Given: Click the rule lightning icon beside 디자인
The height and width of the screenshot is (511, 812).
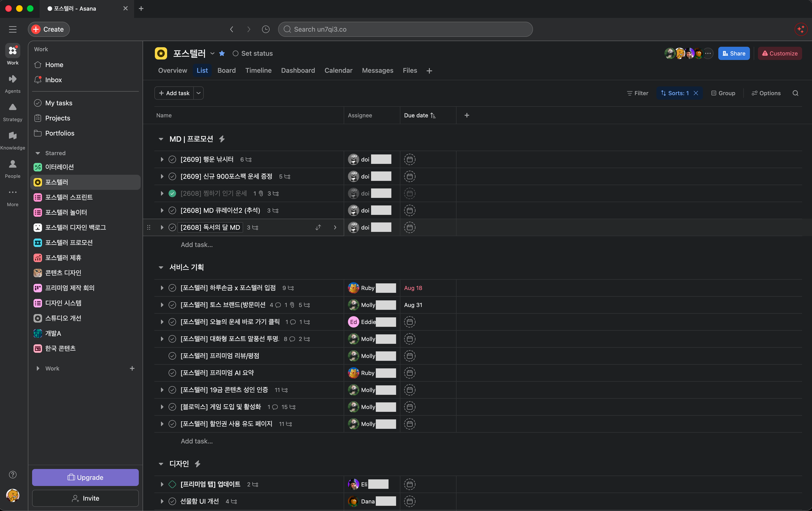Looking at the screenshot, I should 198,464.
